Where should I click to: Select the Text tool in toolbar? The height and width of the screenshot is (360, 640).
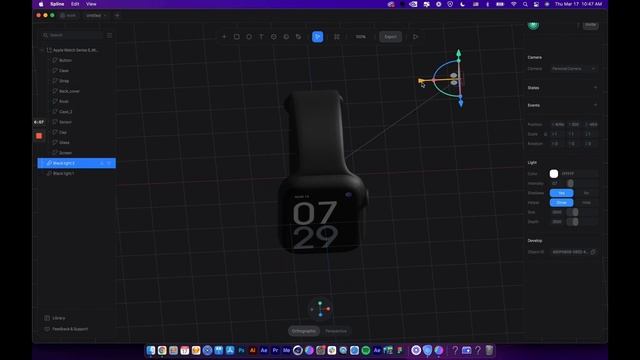pos(261,37)
